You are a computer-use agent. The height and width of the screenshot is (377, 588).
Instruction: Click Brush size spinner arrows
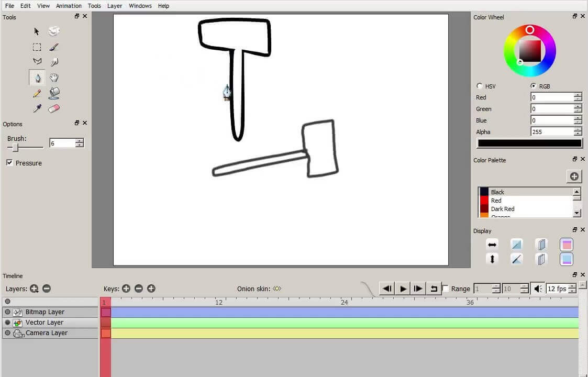click(79, 143)
